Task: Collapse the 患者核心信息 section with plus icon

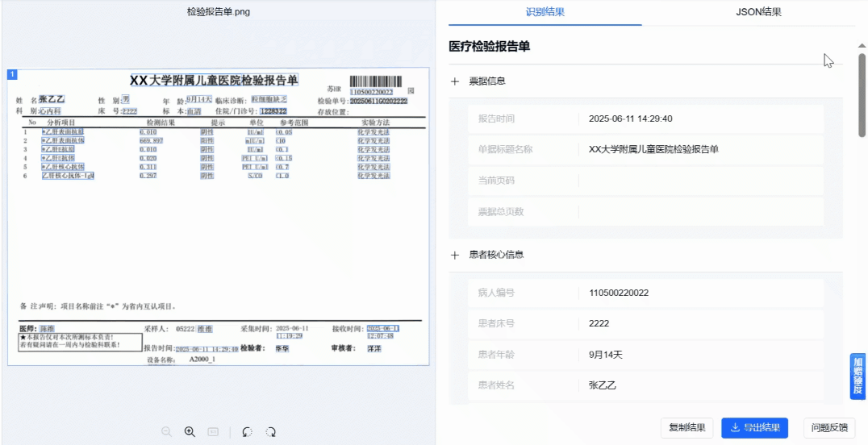Action: 455,256
